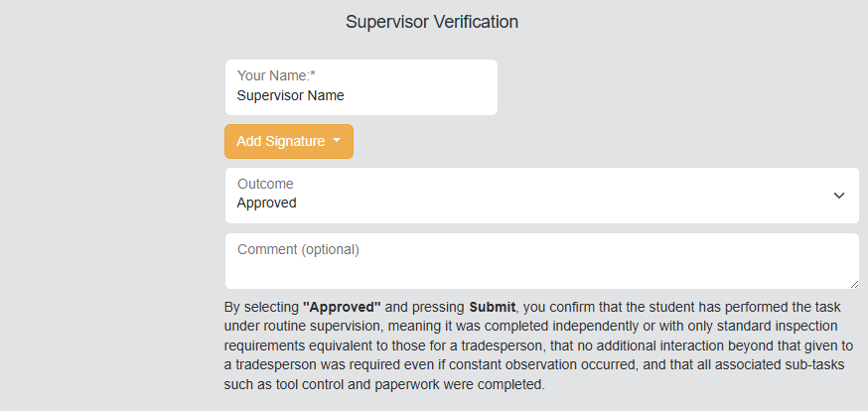Click the Outcome chevron arrow
Screen dimensions: 868x411
[839, 196]
